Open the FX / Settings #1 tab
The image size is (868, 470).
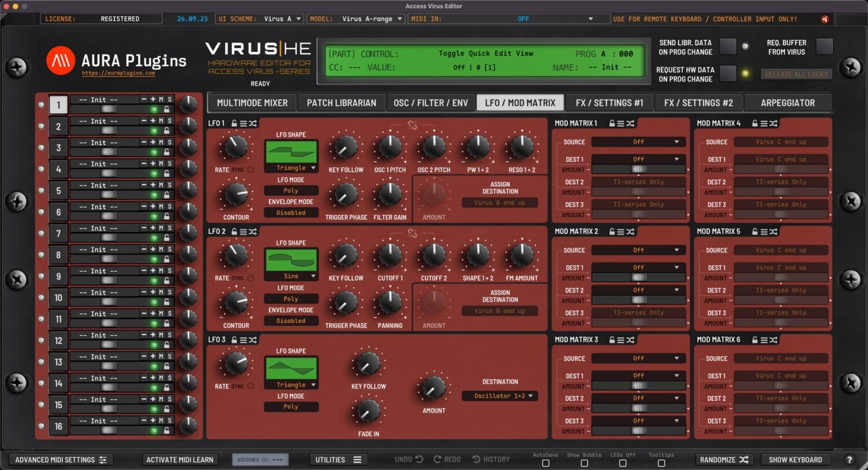(609, 103)
